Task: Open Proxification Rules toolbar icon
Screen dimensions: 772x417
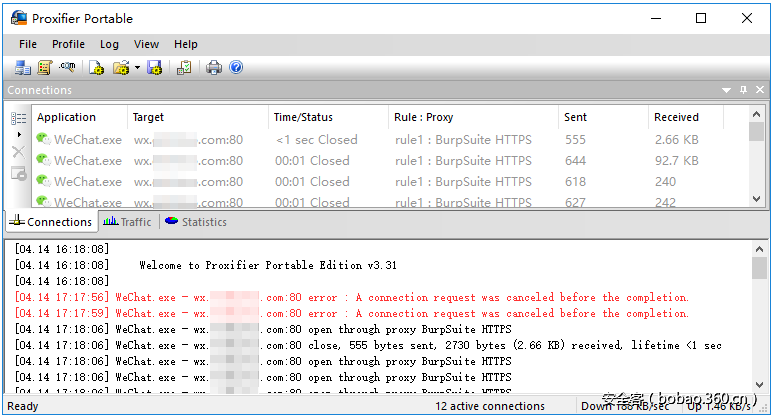Action: [x=45, y=67]
